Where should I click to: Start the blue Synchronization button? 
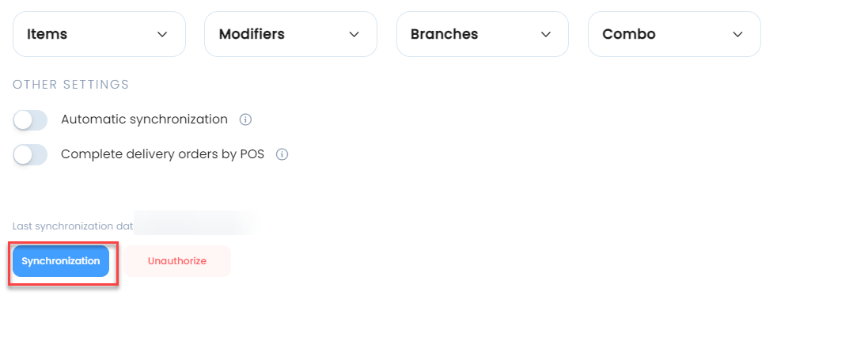click(x=61, y=261)
